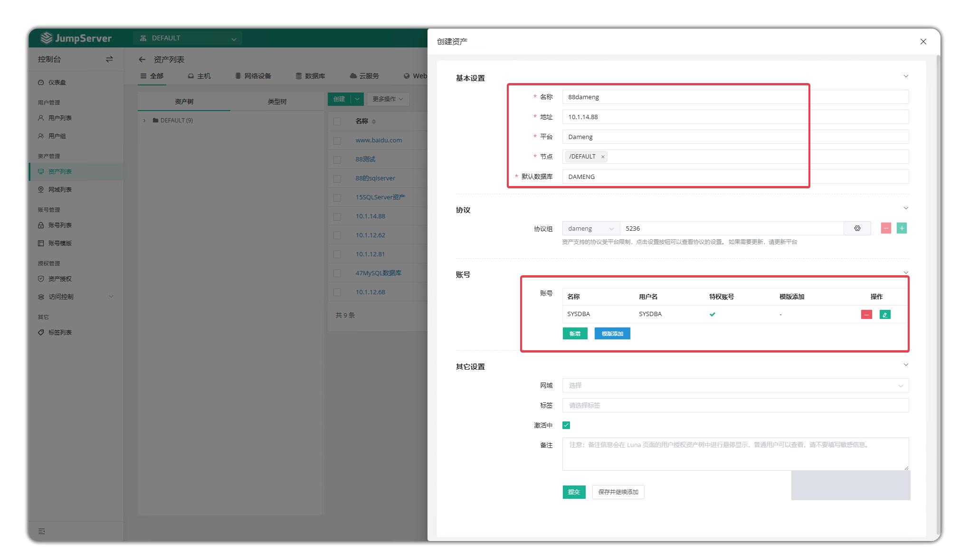Viewport: 969px width, 560px height.
Task: Check the box for the www.baidu.com row
Action: click(x=337, y=140)
